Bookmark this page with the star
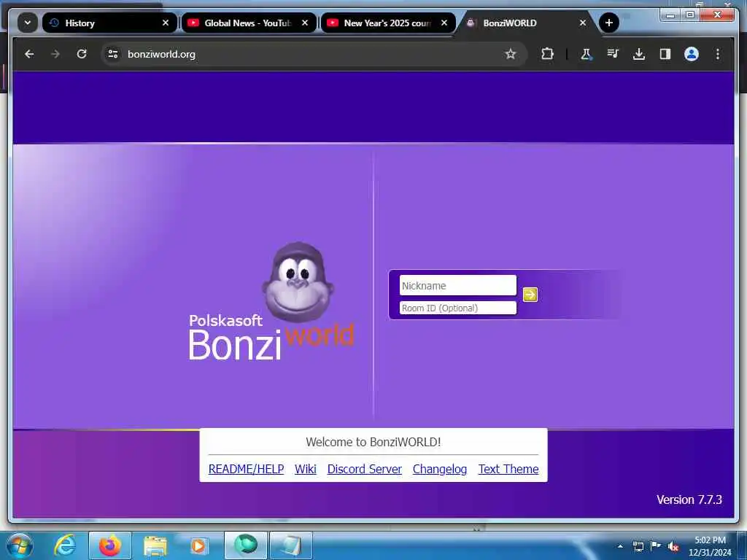747x560 pixels. [x=510, y=54]
